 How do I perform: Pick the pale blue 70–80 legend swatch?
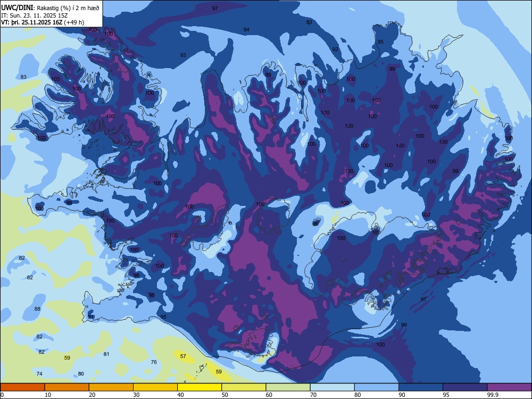(332, 387)
